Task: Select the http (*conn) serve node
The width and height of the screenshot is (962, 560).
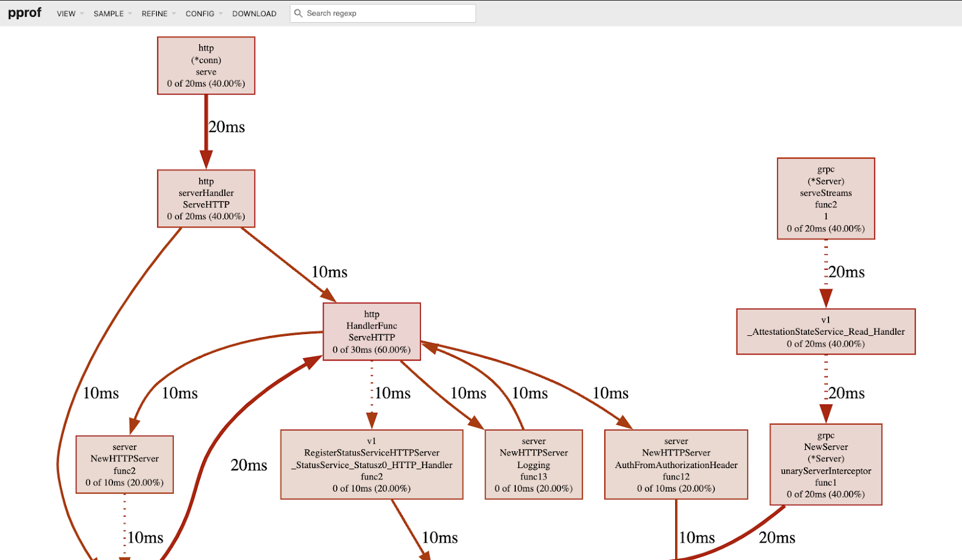Action: point(206,65)
